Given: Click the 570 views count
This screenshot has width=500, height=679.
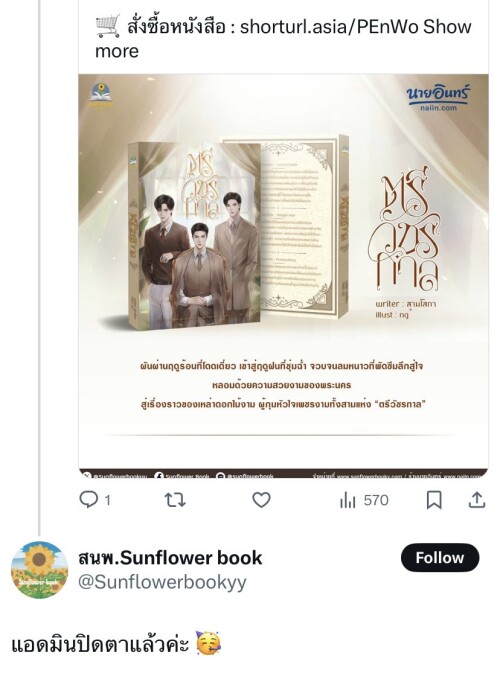Looking at the screenshot, I should (376, 501).
